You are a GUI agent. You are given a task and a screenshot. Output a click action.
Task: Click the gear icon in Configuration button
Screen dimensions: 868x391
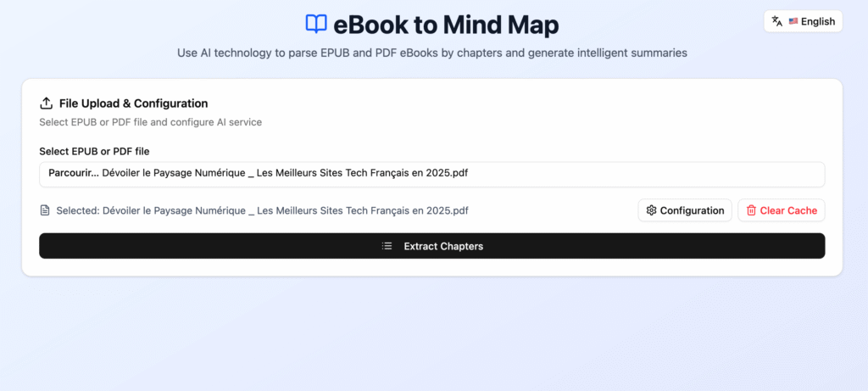(651, 210)
